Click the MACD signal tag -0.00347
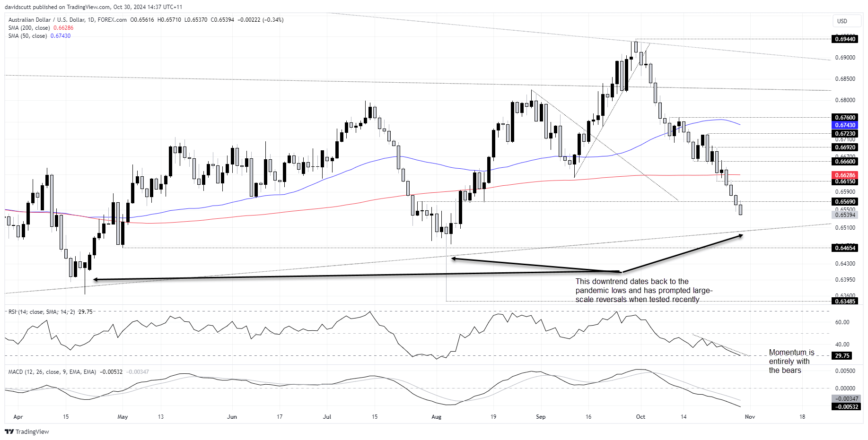The image size is (868, 440). [846, 399]
